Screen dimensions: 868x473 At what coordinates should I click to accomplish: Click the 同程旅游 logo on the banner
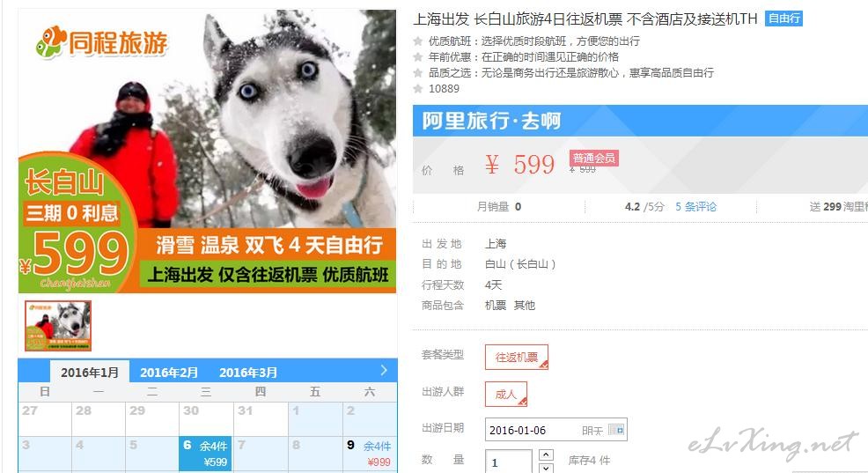coord(102,42)
